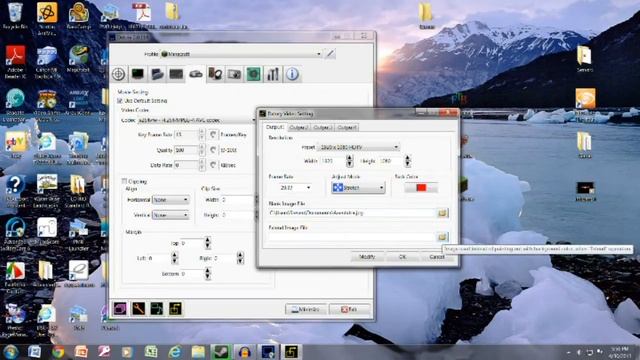Image resolution: width=640 pixels, height=360 pixels.
Task: Click the purple icon in Dxtory bottom bar
Action: pyautogui.click(x=120, y=309)
